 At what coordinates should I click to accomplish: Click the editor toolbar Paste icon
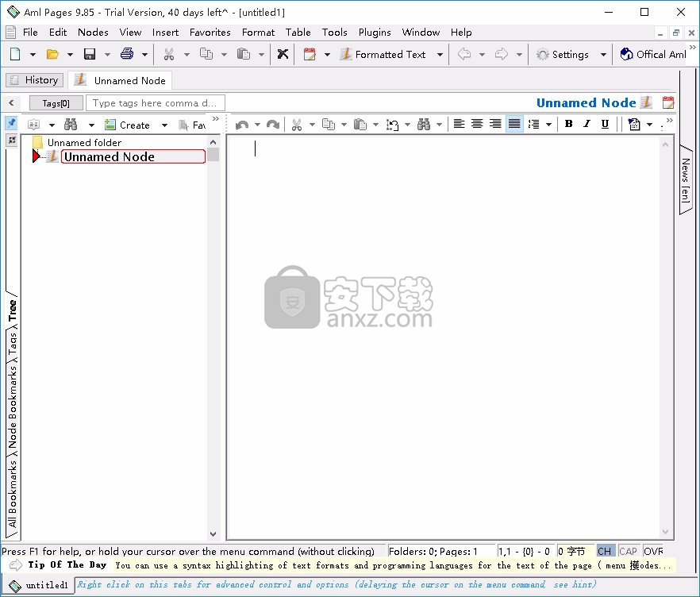(x=360, y=125)
